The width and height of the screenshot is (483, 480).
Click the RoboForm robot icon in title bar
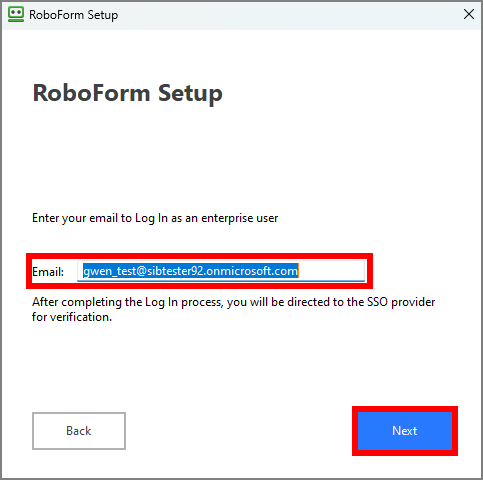[x=16, y=15]
